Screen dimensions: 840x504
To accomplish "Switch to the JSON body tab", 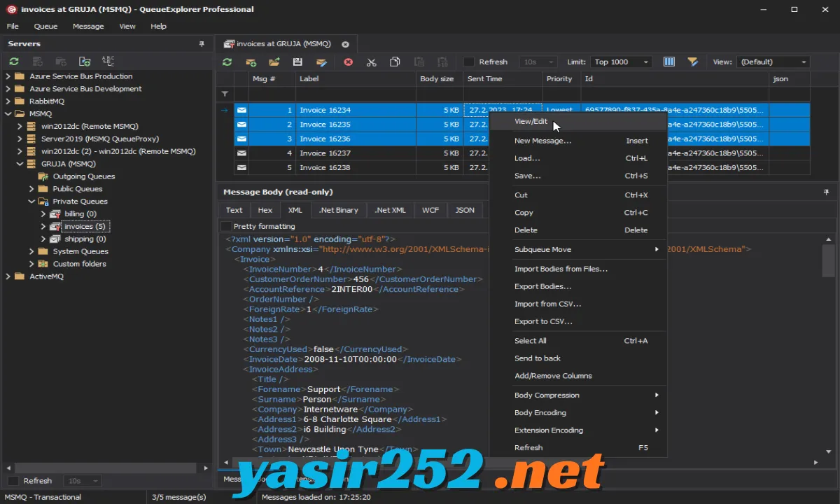I will click(465, 210).
